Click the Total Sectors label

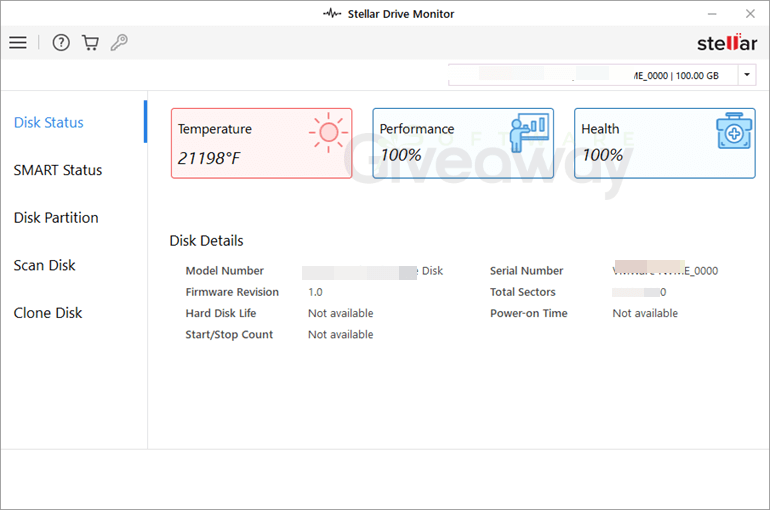522,292
